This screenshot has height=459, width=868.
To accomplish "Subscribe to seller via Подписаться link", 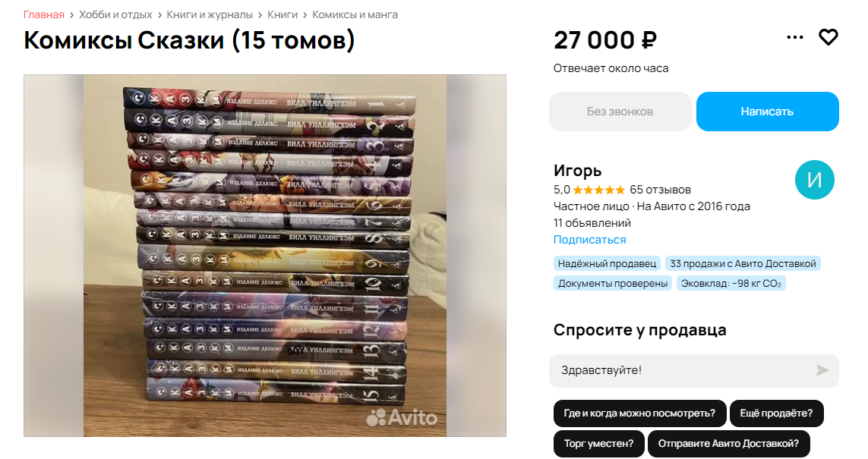I will pyautogui.click(x=589, y=240).
